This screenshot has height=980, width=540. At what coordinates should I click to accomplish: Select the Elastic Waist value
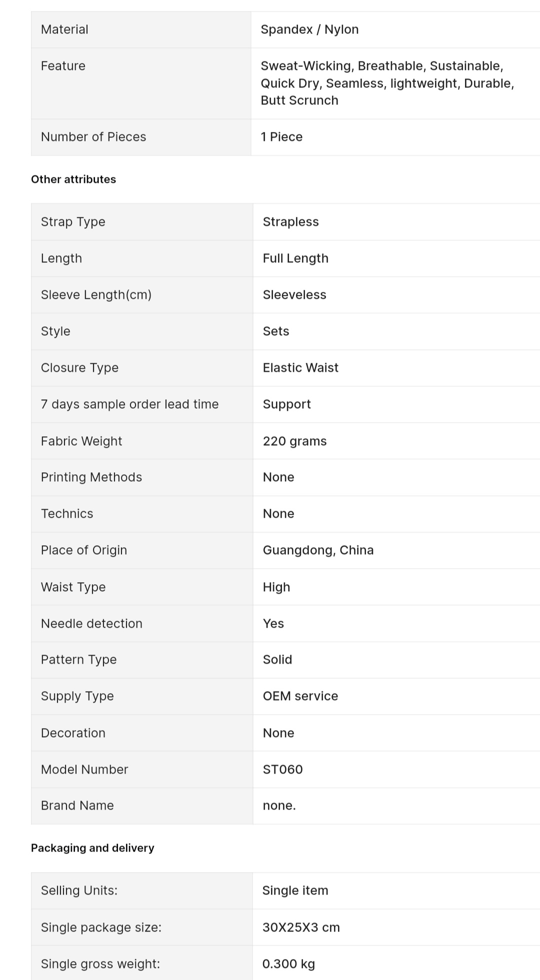click(x=300, y=368)
